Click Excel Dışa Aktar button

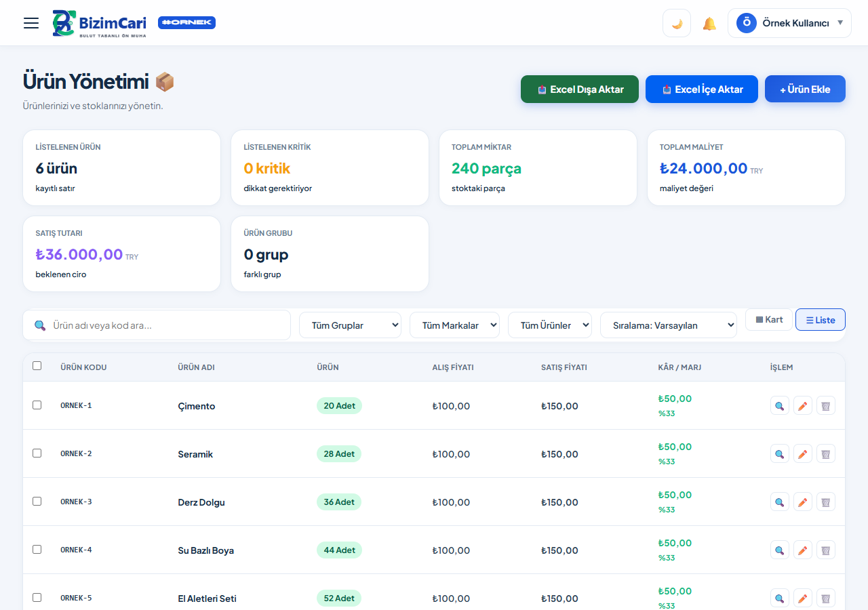[580, 89]
